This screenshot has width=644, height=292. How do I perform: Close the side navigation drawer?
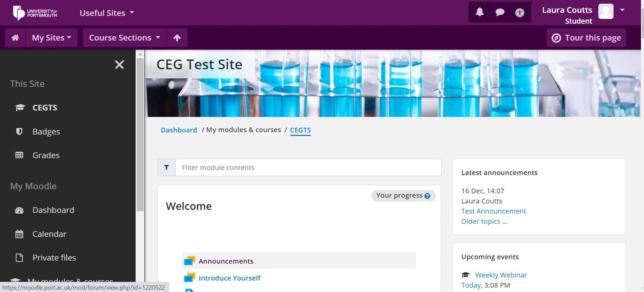[119, 65]
